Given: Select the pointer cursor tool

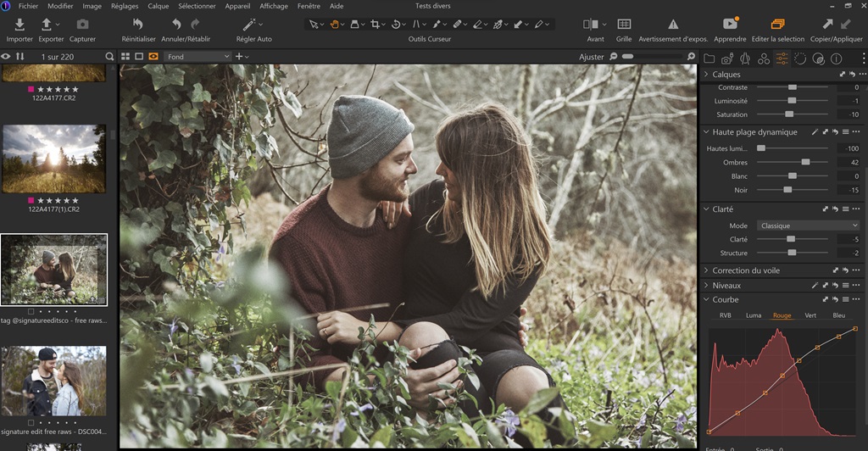Looking at the screenshot, I should click(x=314, y=25).
